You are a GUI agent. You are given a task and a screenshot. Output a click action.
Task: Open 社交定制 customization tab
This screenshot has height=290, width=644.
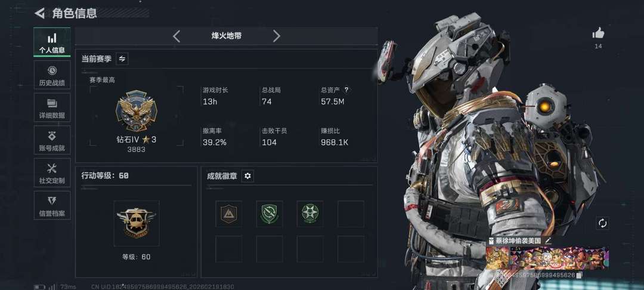52,173
